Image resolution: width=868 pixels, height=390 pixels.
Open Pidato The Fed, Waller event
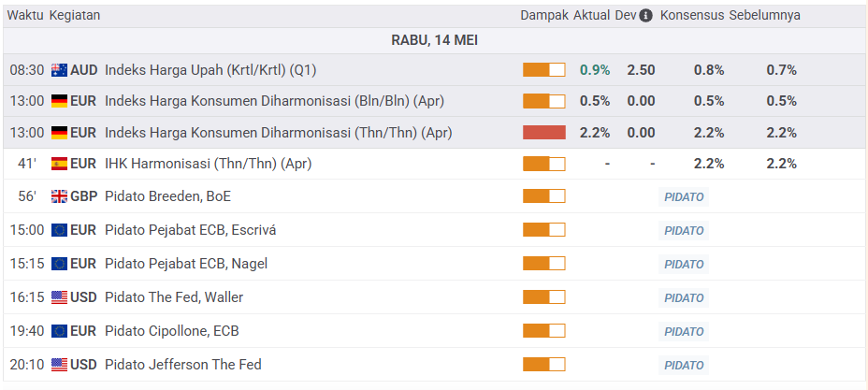click(174, 297)
